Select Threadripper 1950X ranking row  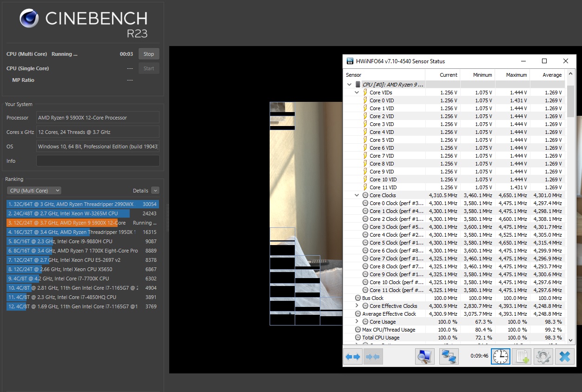(x=83, y=232)
